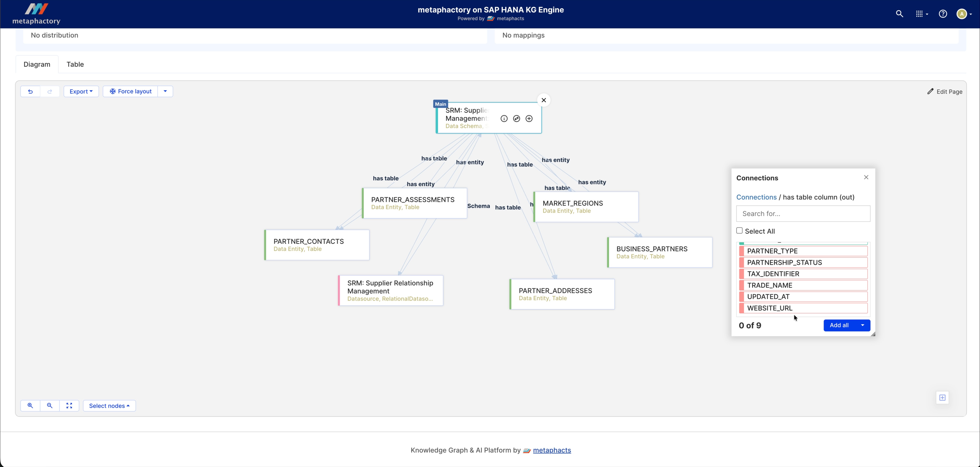Image resolution: width=980 pixels, height=467 pixels.
Task: Remove SRM node with X button
Action: [544, 100]
